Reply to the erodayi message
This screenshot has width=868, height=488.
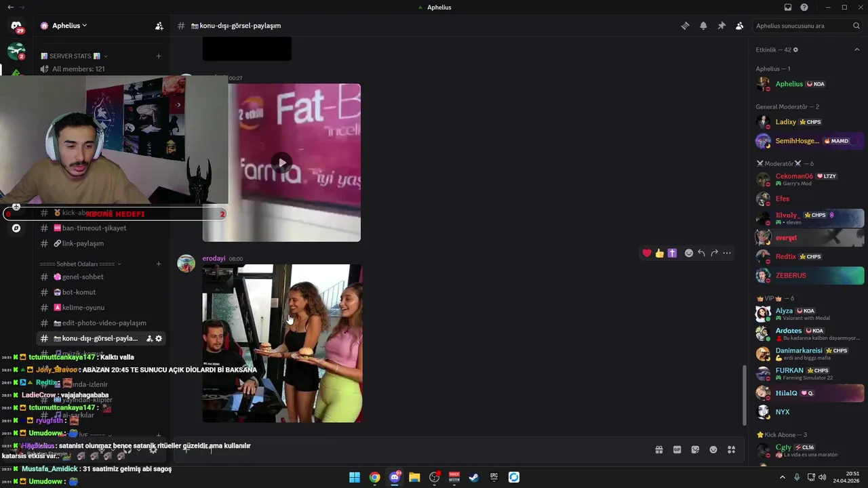tap(701, 253)
